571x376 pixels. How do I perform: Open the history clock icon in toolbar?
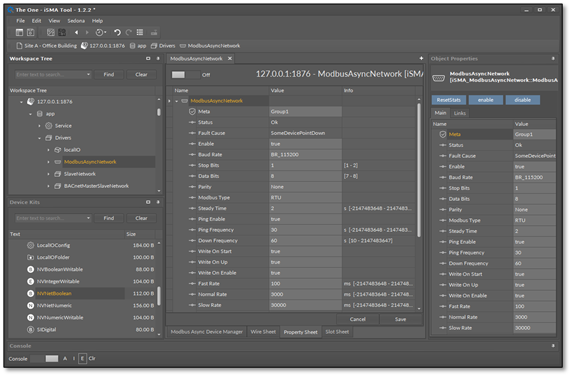pyautogui.click(x=100, y=32)
